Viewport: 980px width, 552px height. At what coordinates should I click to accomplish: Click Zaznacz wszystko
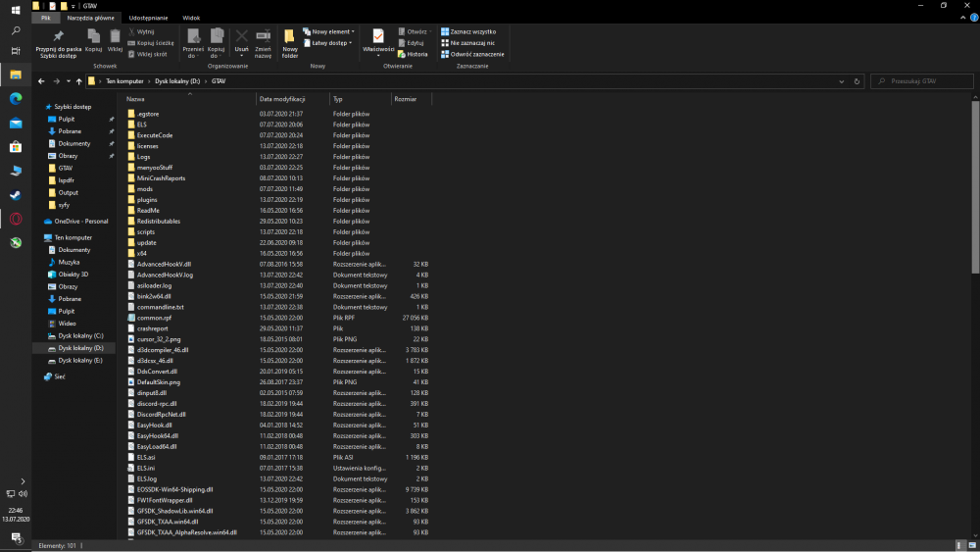pos(468,31)
